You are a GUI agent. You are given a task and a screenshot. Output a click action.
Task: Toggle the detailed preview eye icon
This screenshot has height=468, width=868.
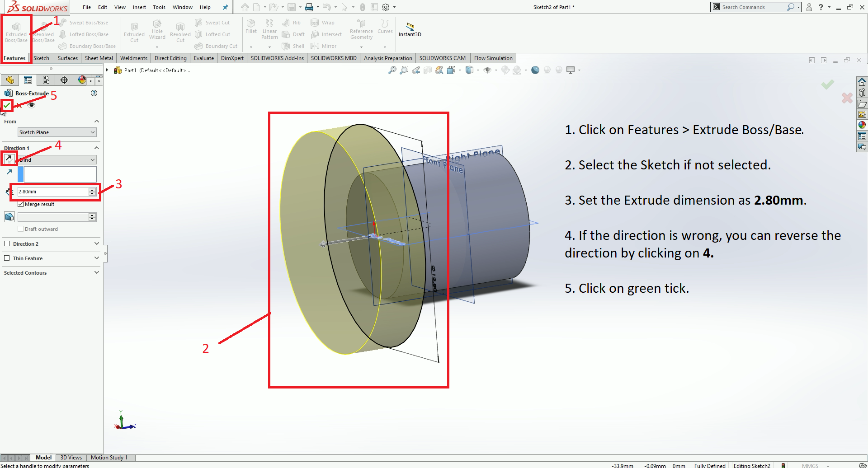click(31, 105)
